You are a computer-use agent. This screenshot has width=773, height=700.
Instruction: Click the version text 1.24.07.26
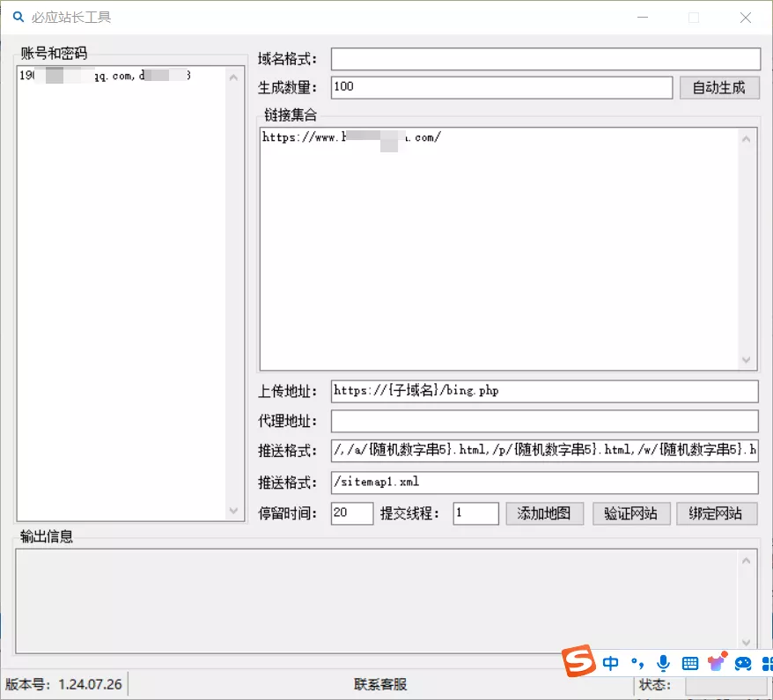coord(90,684)
